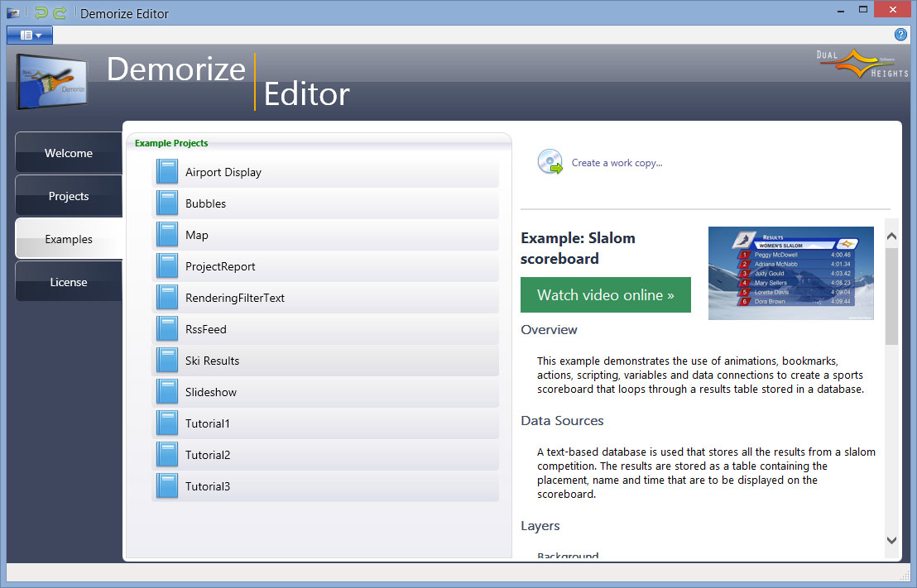Click the redo arrow in title bar

pyautogui.click(x=60, y=13)
